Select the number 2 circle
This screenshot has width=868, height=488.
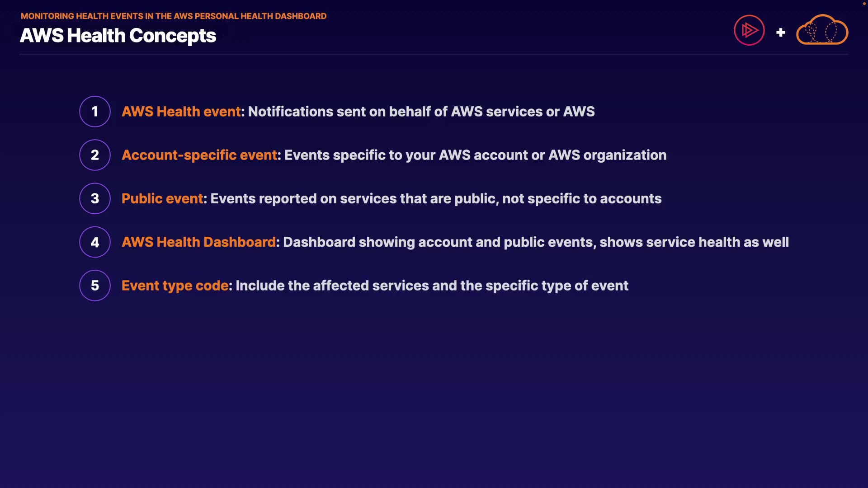[95, 155]
